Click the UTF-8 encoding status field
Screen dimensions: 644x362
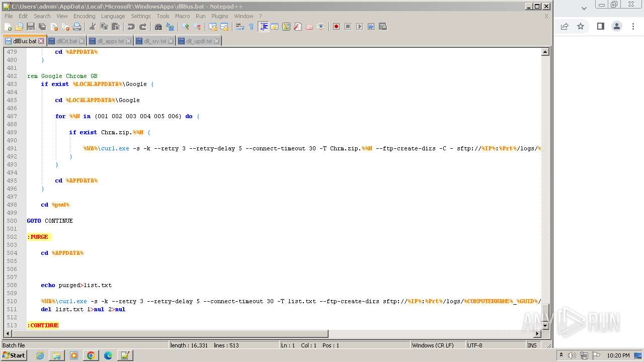496,345
